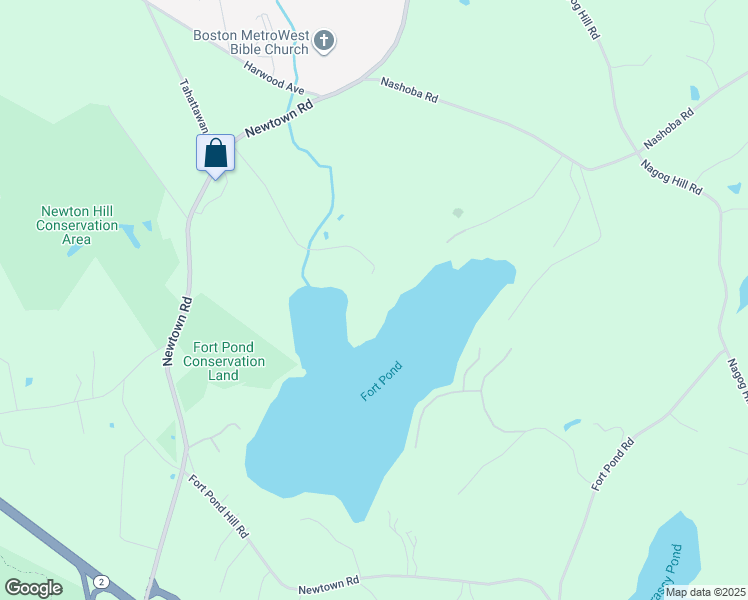This screenshot has width=748, height=600.
Task: Click the Fort Pond Rd street label
Action: (x=613, y=464)
